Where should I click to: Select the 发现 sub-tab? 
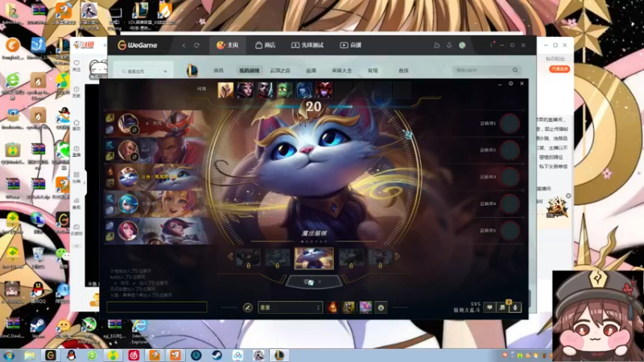[373, 71]
